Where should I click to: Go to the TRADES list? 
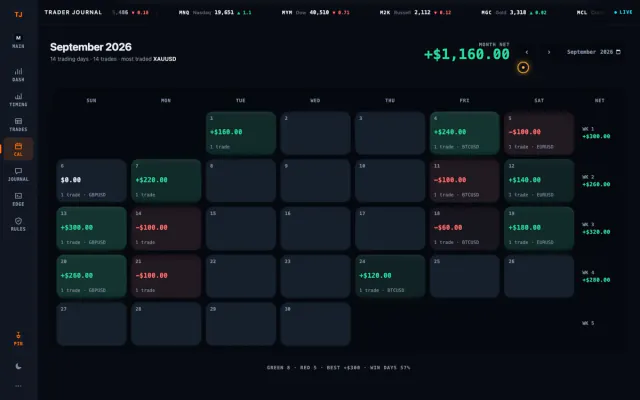pyautogui.click(x=18, y=125)
